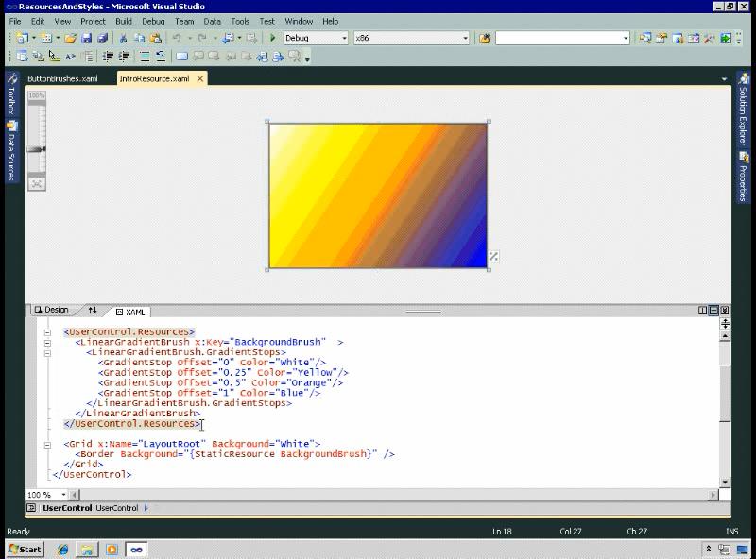The width and height of the screenshot is (756, 559).
Task: Open the document tab list dropdown arrow
Action: pyautogui.click(x=724, y=79)
